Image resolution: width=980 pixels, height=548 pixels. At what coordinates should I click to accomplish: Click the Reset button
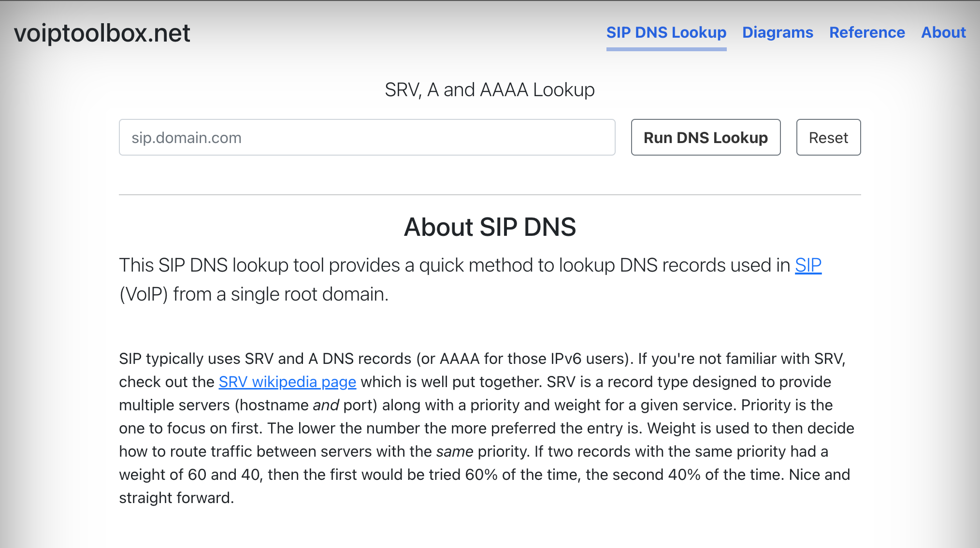pyautogui.click(x=828, y=138)
